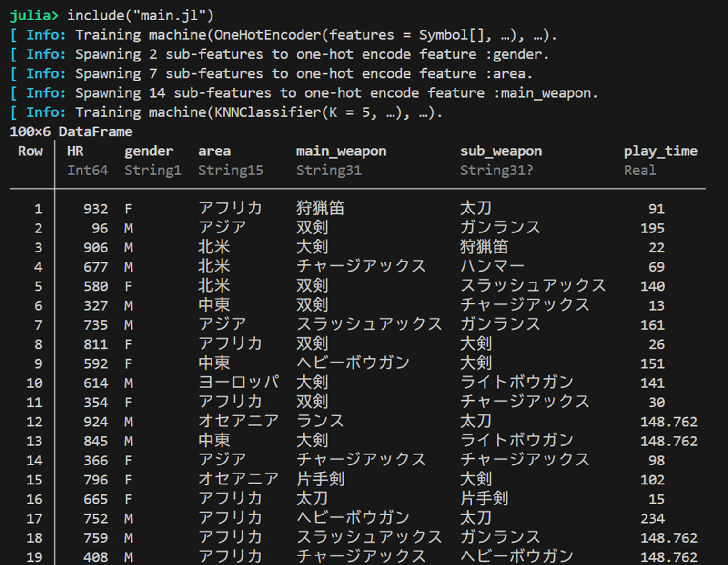
Task: Click the 'Row' column header
Action: [30, 151]
